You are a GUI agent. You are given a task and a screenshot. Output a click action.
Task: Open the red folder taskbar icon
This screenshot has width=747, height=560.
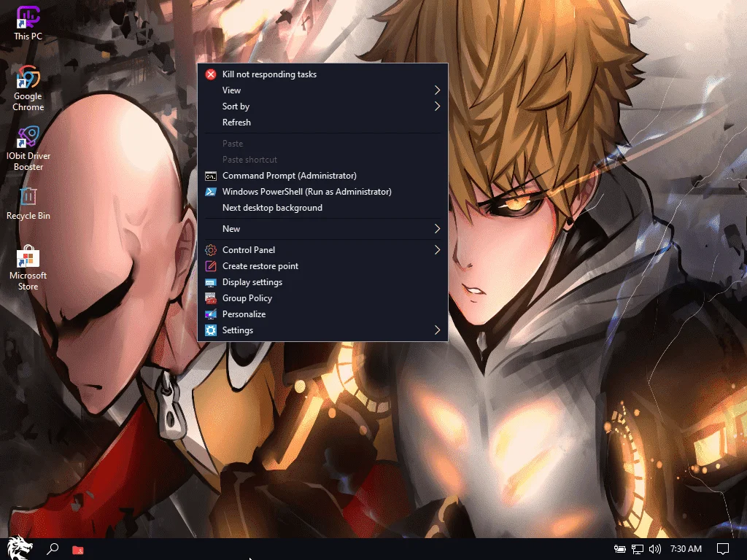(x=77, y=550)
